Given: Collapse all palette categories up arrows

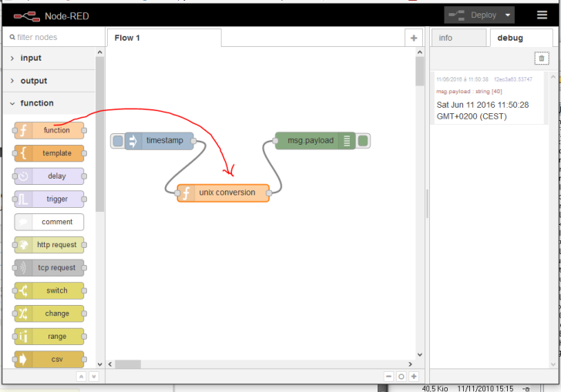Looking at the screenshot, I should point(81,377).
